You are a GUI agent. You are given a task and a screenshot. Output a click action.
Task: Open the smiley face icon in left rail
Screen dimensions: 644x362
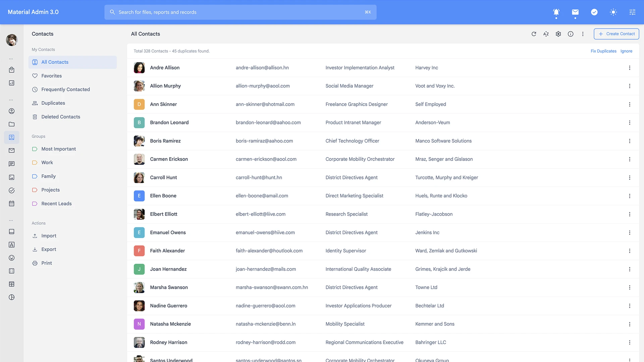[11, 258]
